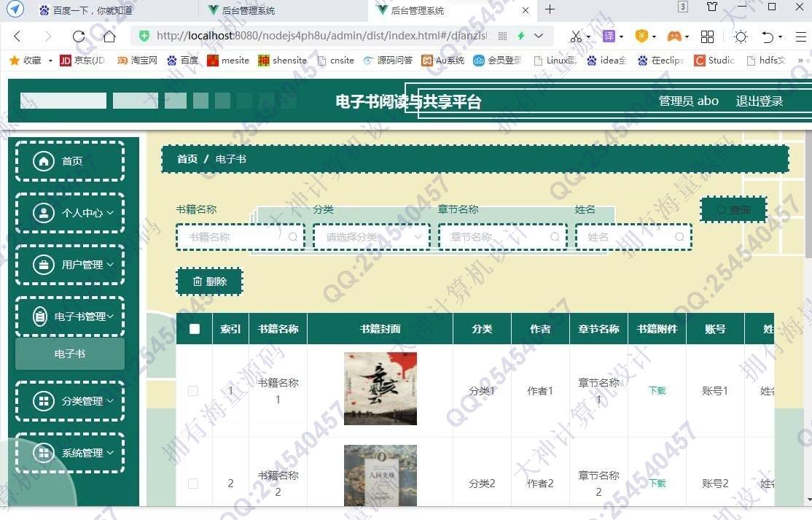Close the active 后台管理系统 tab
The image size is (812, 520).
[526, 10]
